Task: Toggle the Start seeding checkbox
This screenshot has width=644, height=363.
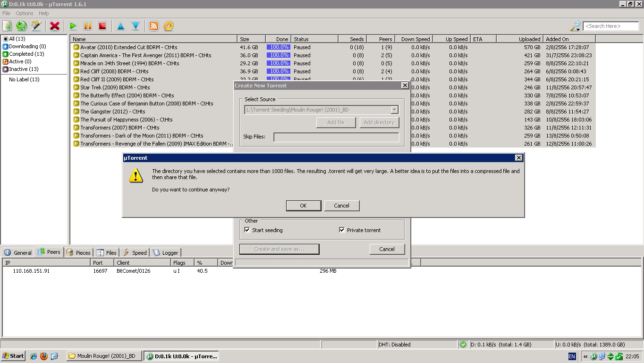Action: pos(247,230)
